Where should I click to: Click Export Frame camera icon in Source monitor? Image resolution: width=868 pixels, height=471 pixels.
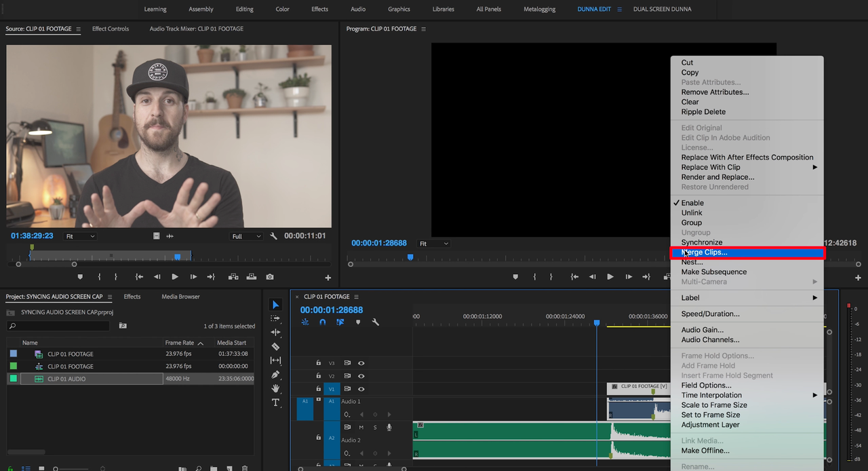(270, 277)
